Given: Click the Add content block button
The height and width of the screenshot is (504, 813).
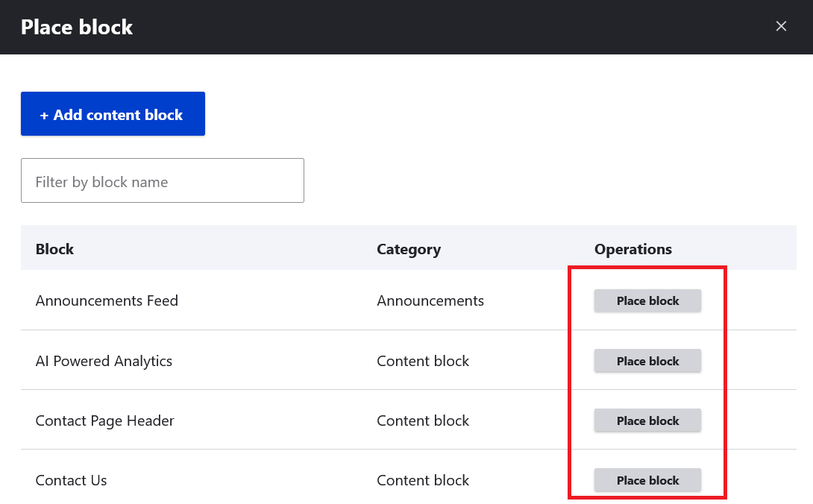Looking at the screenshot, I should [113, 113].
